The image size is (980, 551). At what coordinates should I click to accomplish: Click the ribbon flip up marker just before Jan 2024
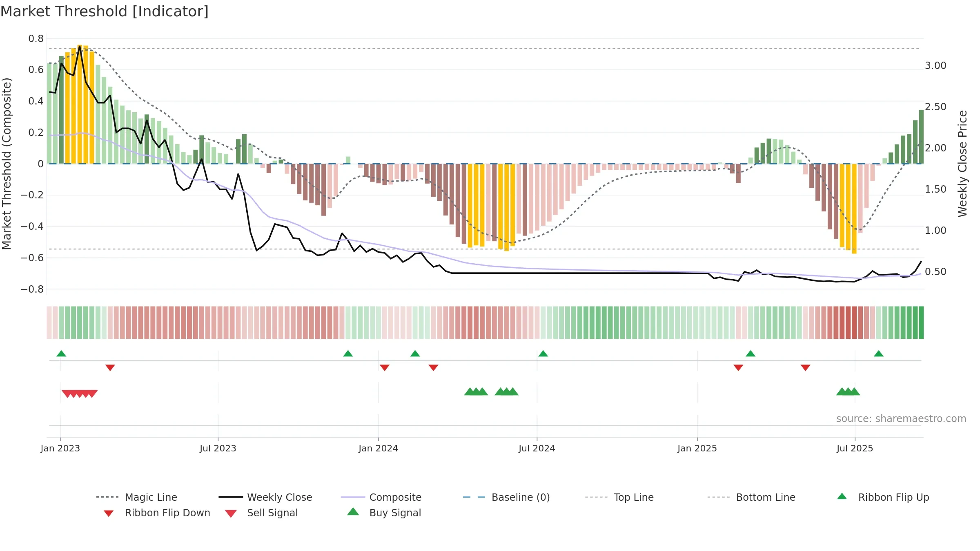[x=348, y=353]
